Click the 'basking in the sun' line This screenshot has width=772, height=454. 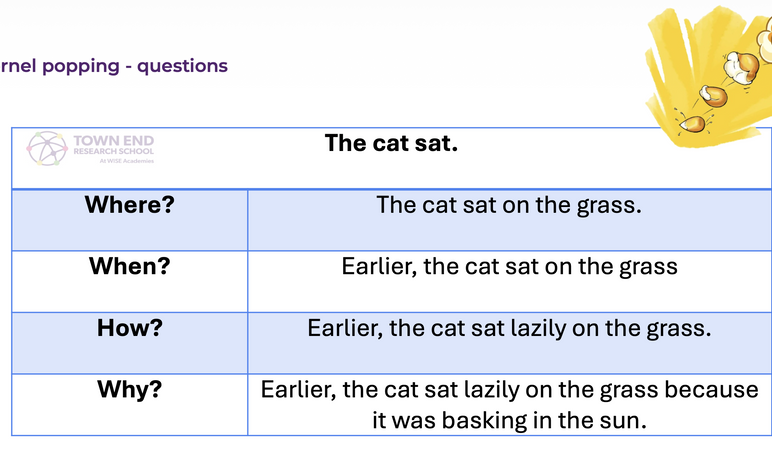click(x=509, y=420)
